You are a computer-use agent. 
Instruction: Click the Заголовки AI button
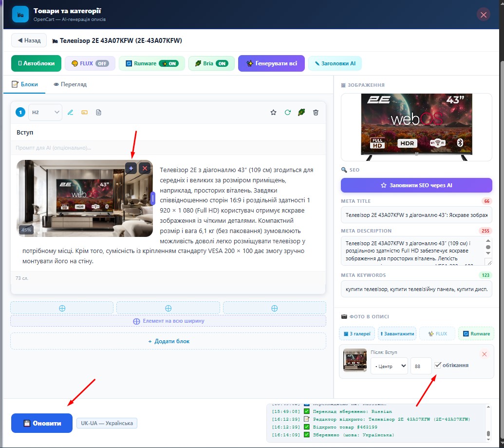335,63
